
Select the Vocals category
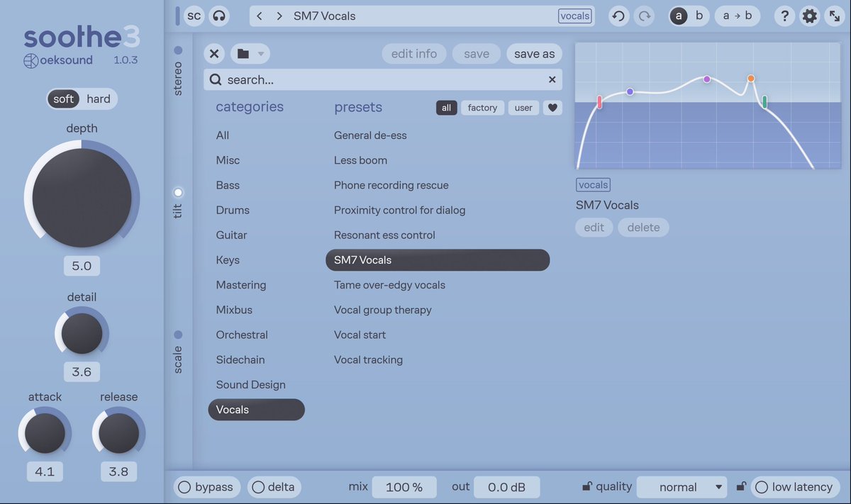256,410
